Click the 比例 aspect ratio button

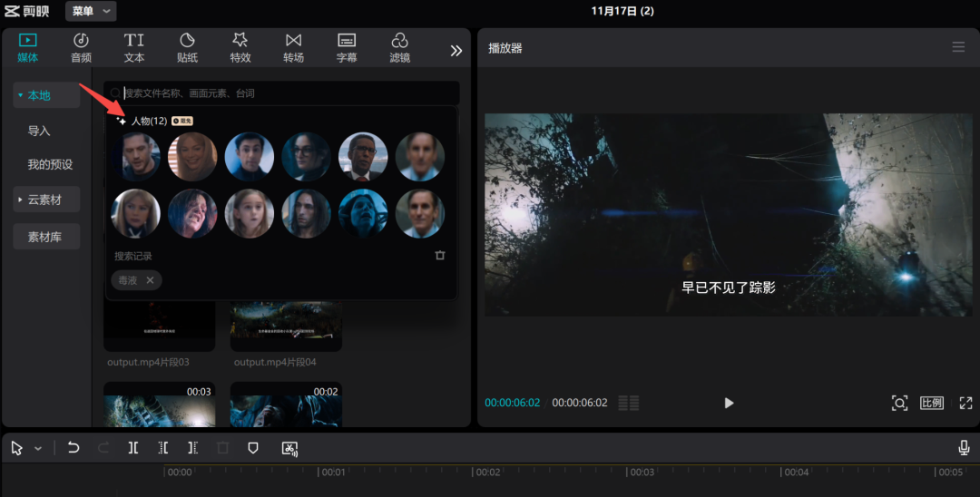(932, 403)
